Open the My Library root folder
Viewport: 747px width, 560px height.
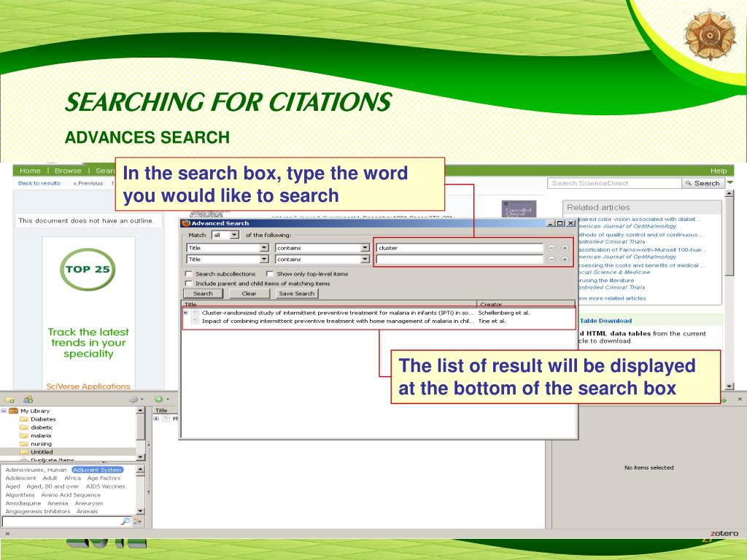click(34, 411)
